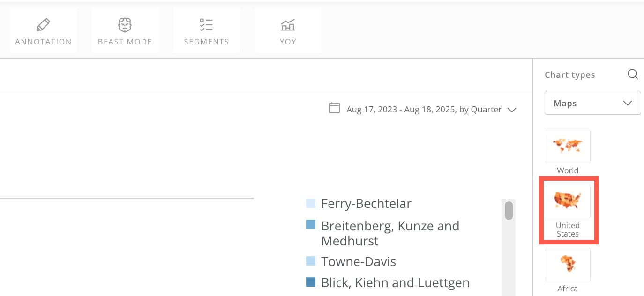The height and width of the screenshot is (296, 644).
Task: Open the Segments checklist tool
Action: 206,31
